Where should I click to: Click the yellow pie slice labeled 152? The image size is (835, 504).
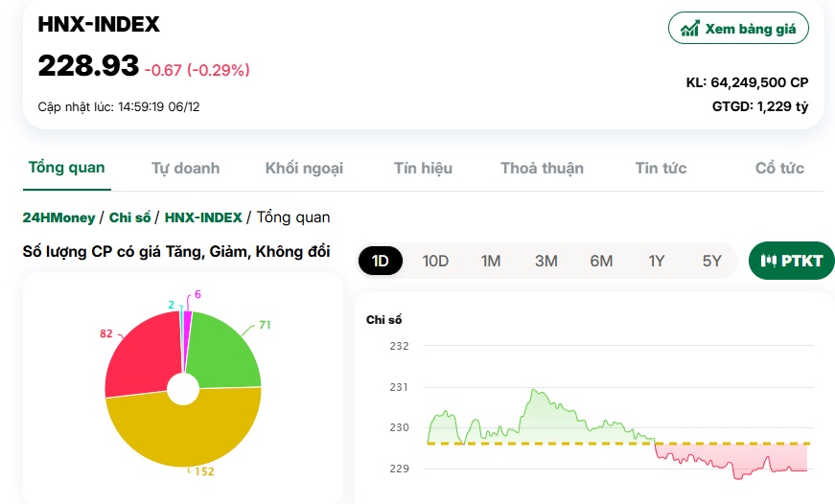(x=184, y=436)
